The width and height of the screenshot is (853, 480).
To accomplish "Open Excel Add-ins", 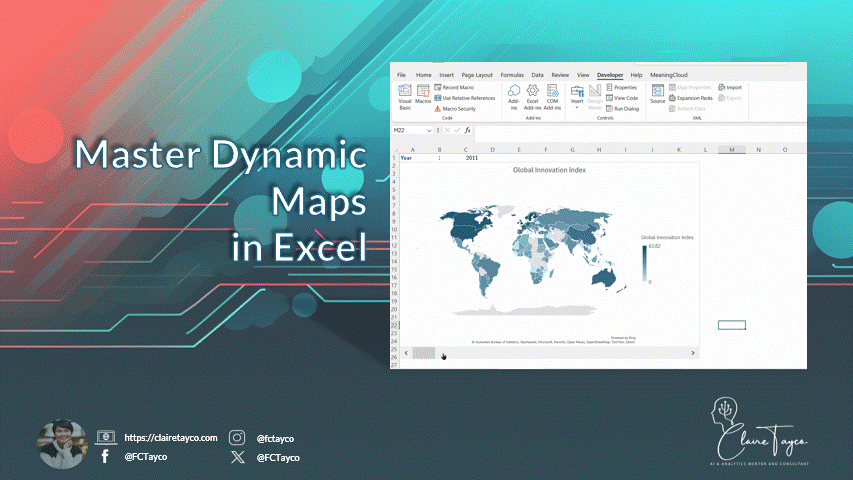I will (532, 97).
